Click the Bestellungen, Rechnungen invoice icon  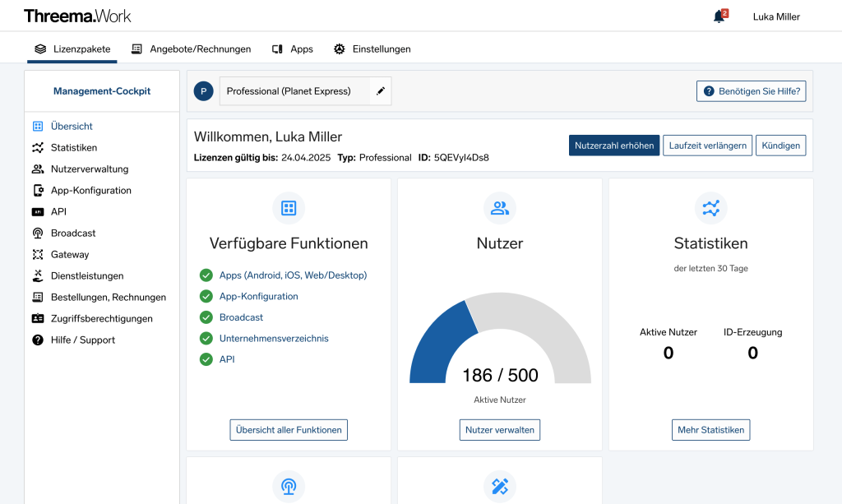pyautogui.click(x=38, y=298)
